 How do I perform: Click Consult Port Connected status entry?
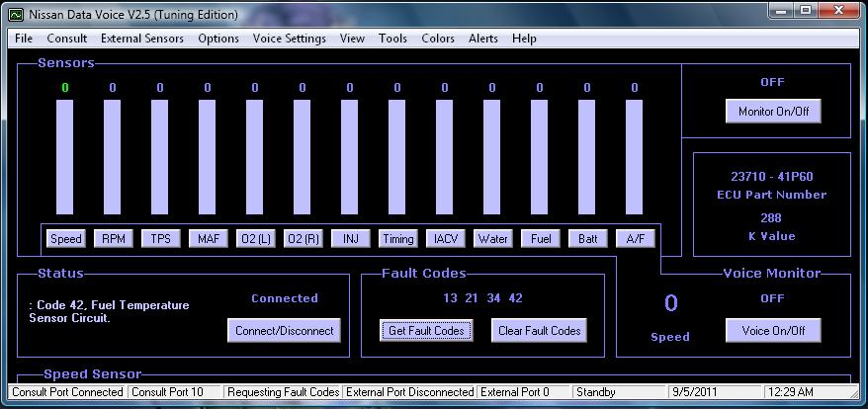[67, 392]
